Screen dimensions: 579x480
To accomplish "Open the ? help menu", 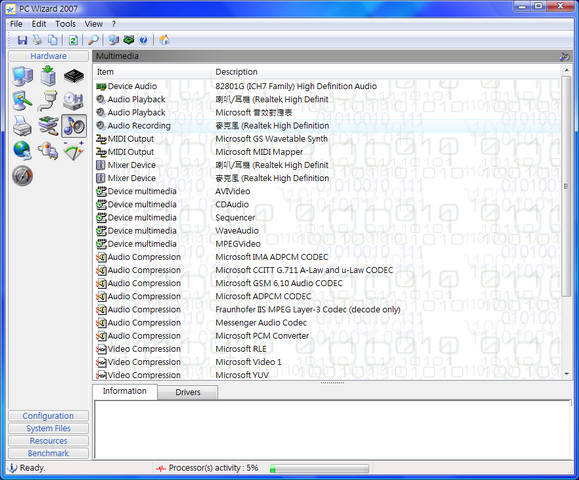I will [114, 24].
